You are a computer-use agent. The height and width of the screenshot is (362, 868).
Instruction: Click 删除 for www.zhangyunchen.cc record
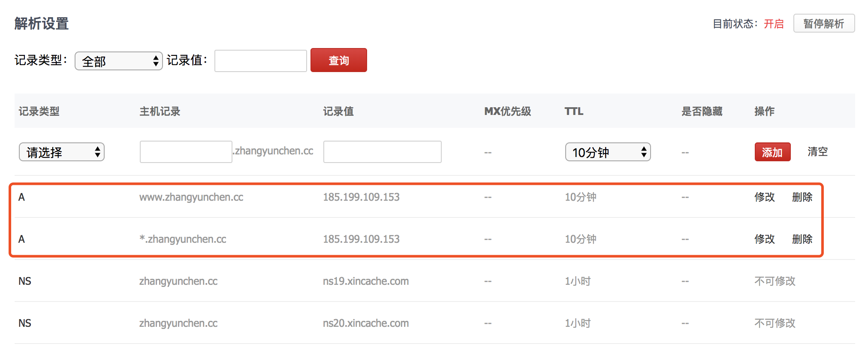point(802,197)
